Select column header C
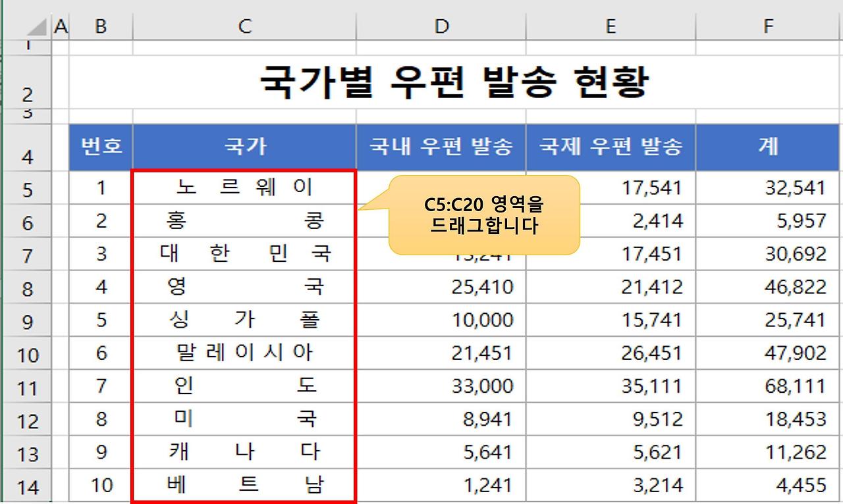This screenshot has width=843, height=504. coord(244,26)
